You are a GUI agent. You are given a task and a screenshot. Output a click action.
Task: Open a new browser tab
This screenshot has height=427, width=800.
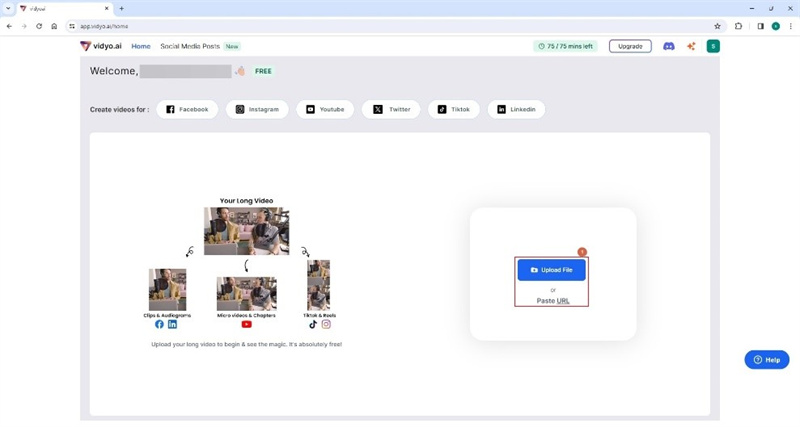coord(121,9)
